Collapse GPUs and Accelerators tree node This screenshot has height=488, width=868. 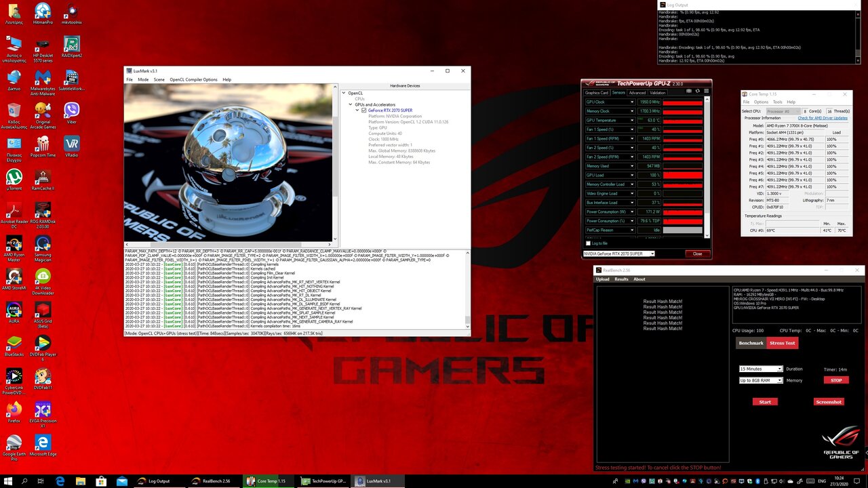point(351,104)
